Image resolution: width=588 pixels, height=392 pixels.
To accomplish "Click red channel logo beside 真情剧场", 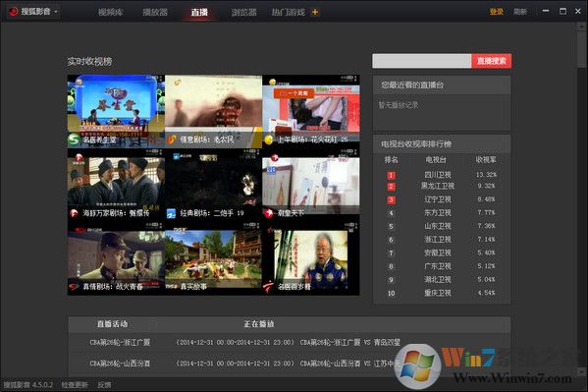I will tap(74, 287).
